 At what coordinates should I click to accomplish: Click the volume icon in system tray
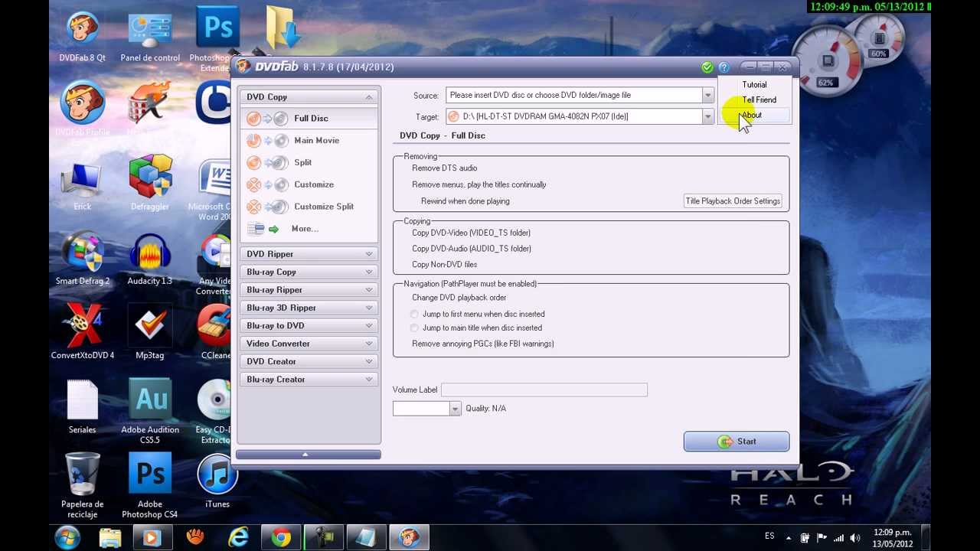pos(855,538)
